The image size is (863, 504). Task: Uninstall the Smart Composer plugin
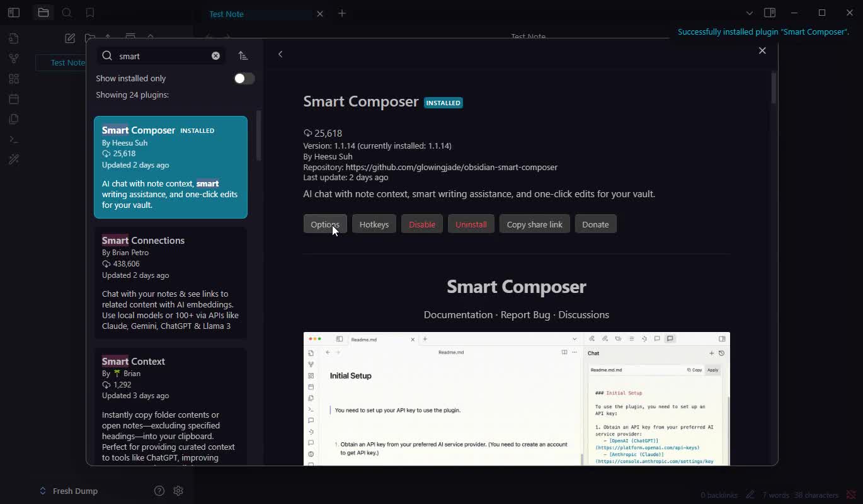(x=471, y=224)
